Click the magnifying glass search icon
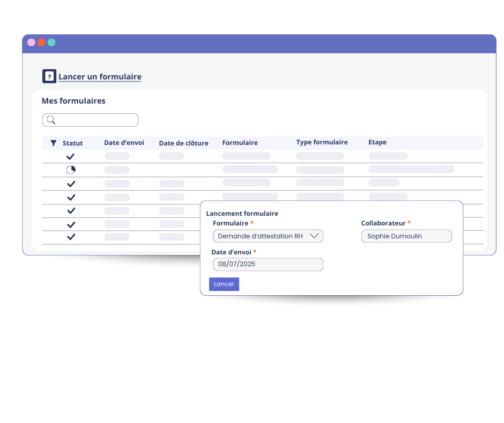This screenshot has width=504, height=423. pyautogui.click(x=51, y=120)
